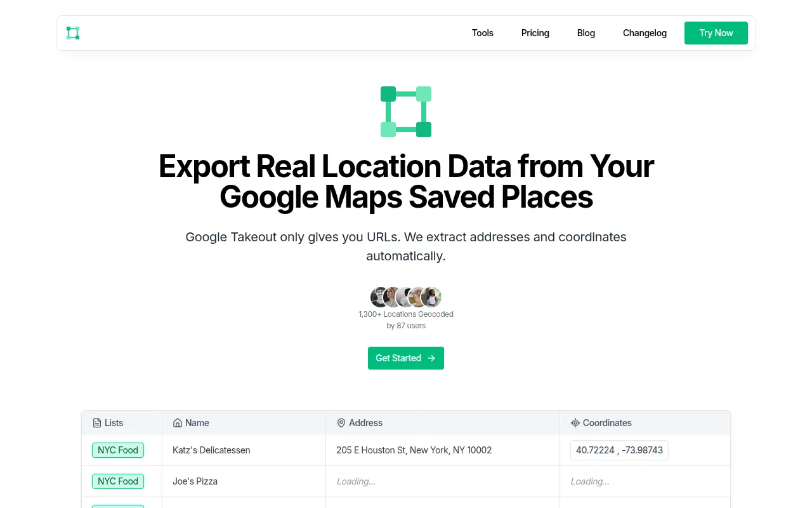
Task: Open the Blog link
Action: [x=586, y=33]
